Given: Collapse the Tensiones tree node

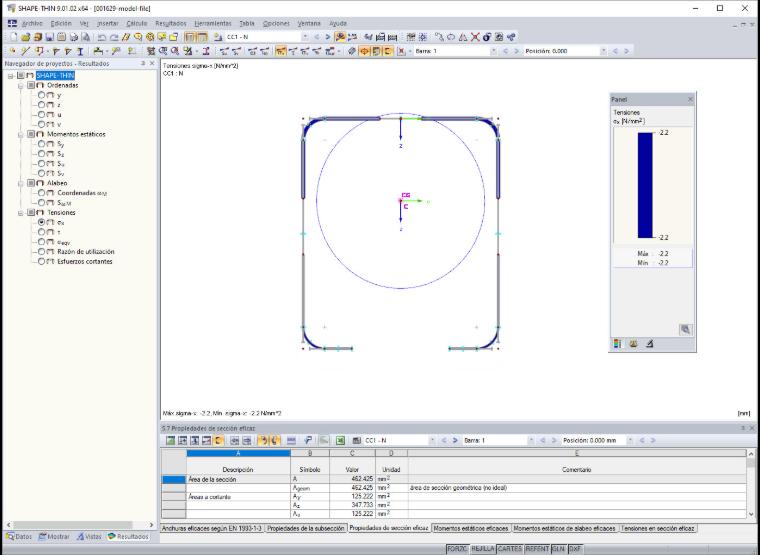Looking at the screenshot, I should coord(20,213).
